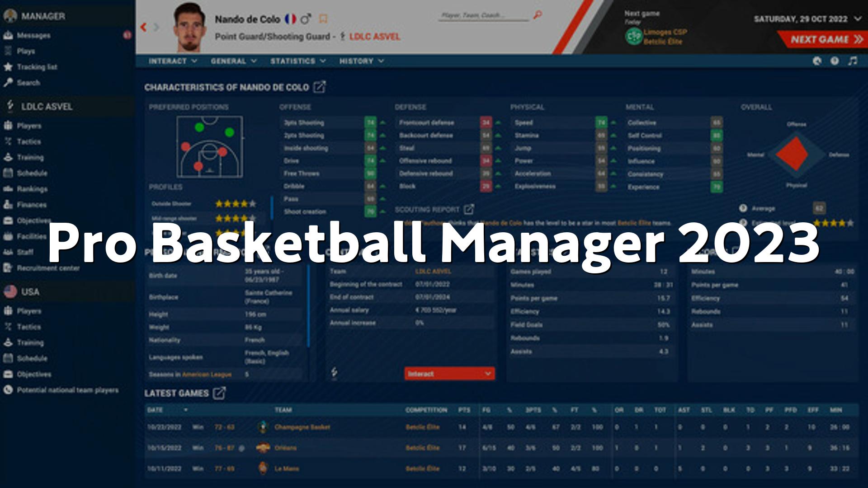Click the MIN column header

pyautogui.click(x=836, y=410)
